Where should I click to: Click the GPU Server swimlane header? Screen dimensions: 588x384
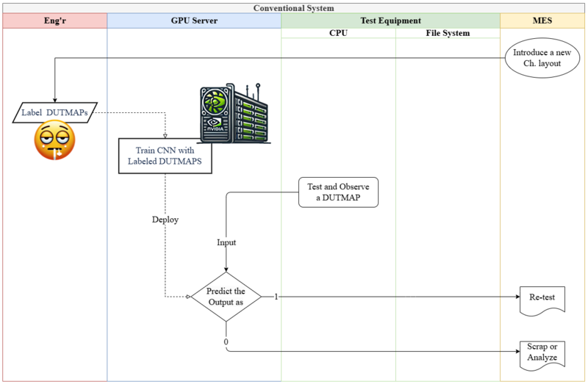[x=194, y=21]
